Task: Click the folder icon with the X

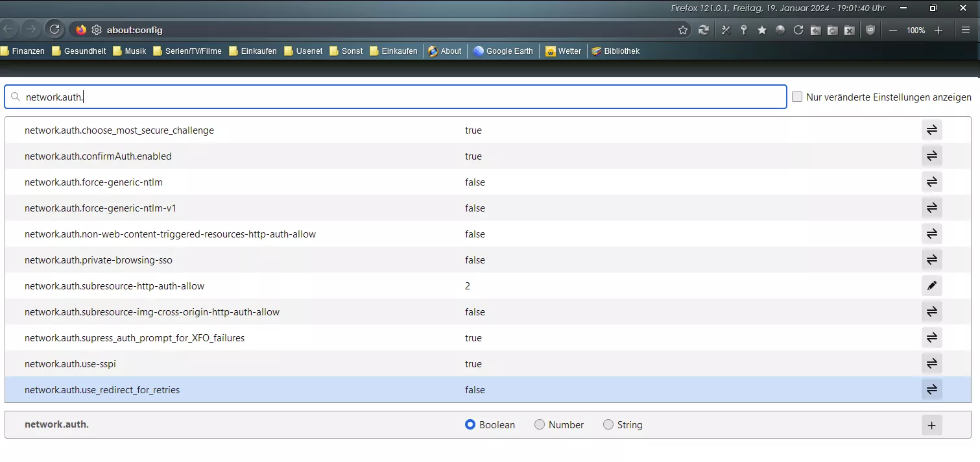Action: (x=849, y=30)
